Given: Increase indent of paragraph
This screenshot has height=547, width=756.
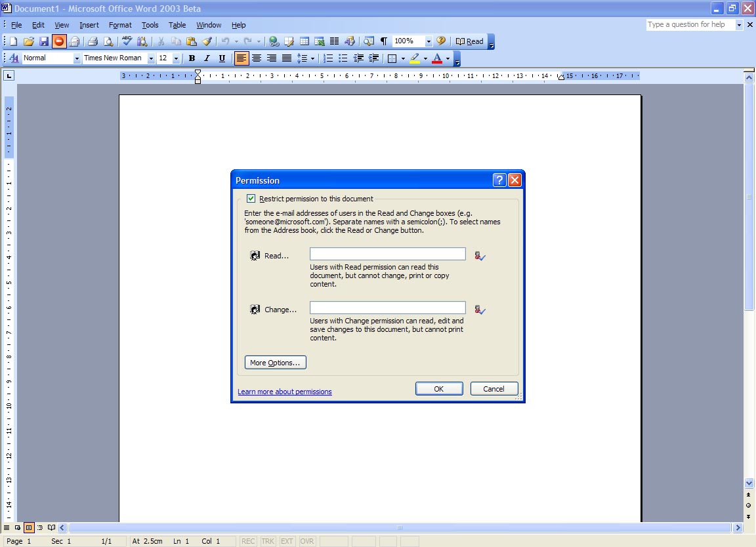Looking at the screenshot, I should click(373, 58).
